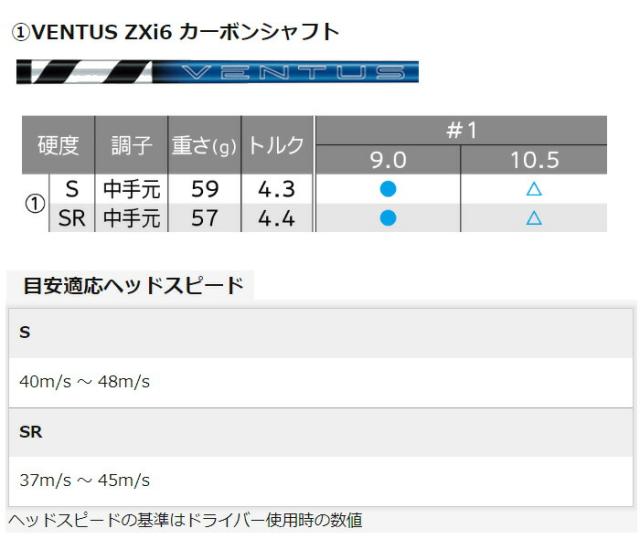
Task: Click the 37m/s ～ 45m/s speed range
Action: (x=85, y=480)
